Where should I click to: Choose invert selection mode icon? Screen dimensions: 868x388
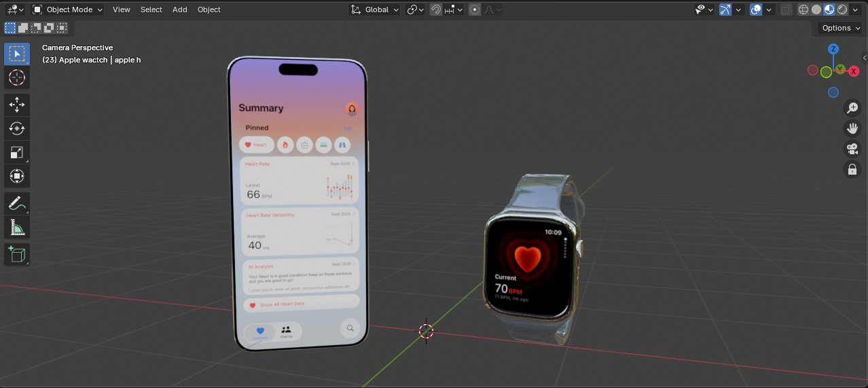tap(49, 28)
